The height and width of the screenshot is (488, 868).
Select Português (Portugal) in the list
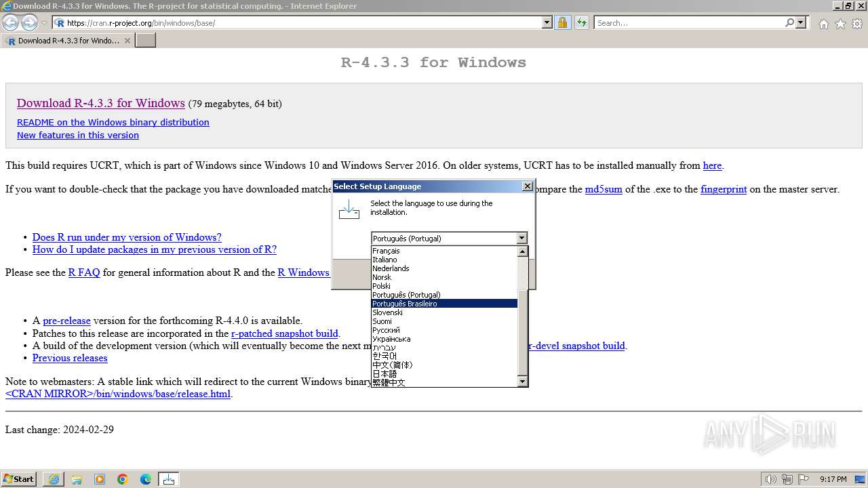[x=444, y=295]
